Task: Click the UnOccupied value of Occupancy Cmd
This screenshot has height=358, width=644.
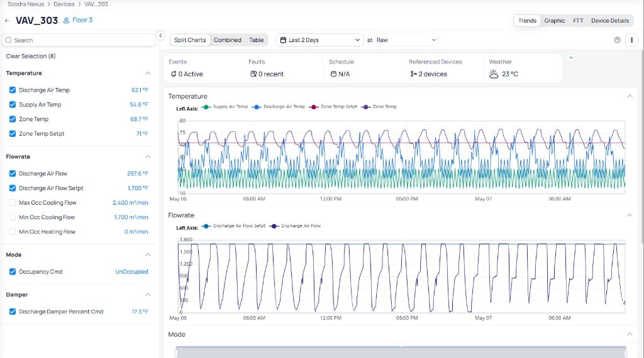Action: 131,272
